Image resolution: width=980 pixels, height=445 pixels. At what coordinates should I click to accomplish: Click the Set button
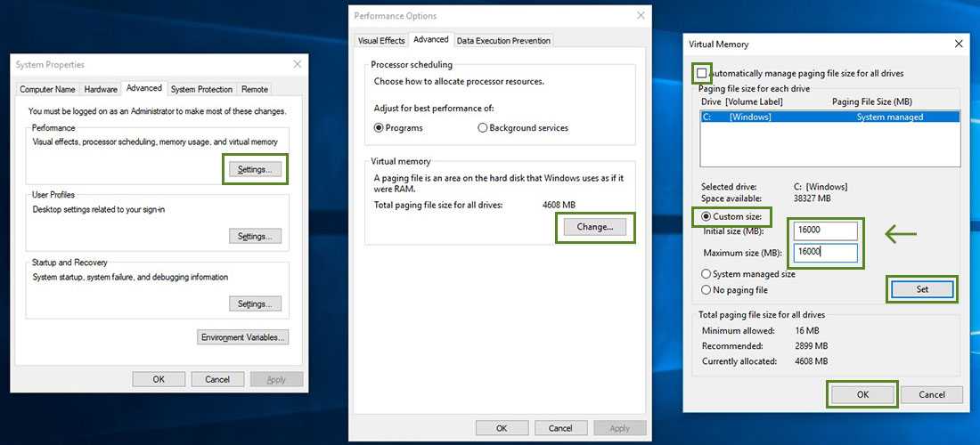tap(922, 289)
